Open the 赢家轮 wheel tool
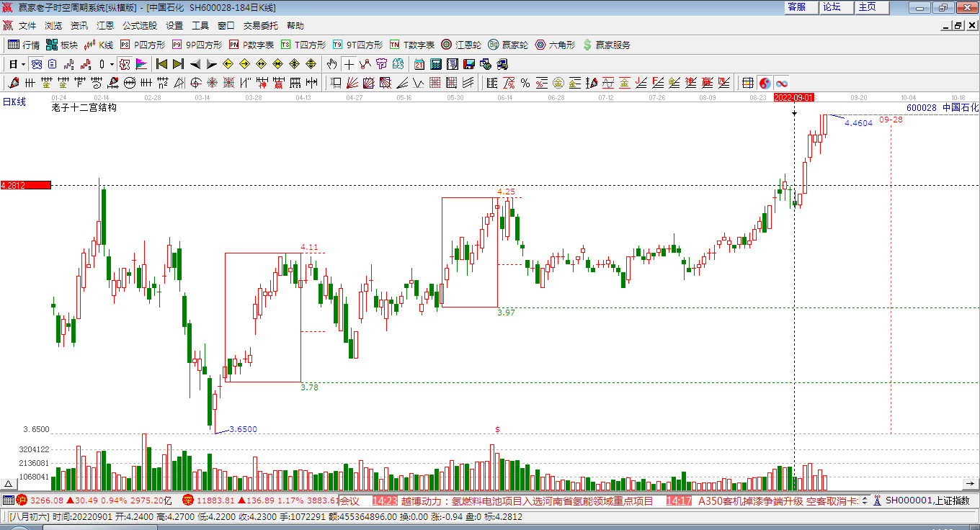 click(508, 45)
